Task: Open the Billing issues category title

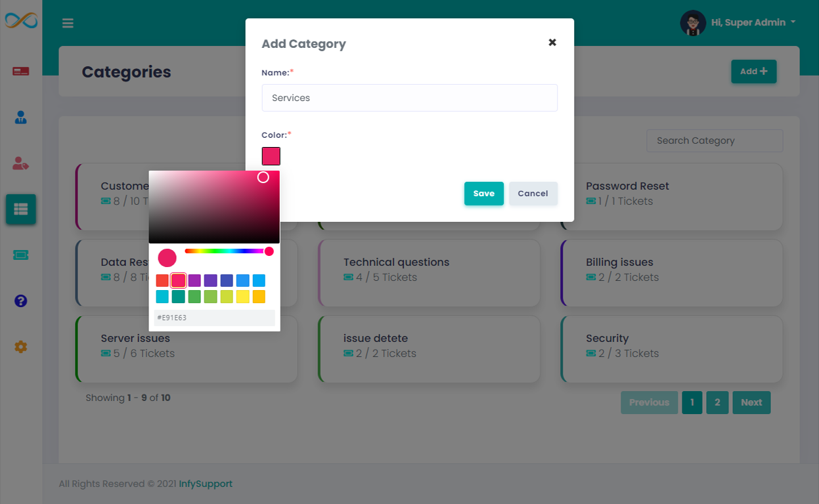Action: pyautogui.click(x=619, y=262)
